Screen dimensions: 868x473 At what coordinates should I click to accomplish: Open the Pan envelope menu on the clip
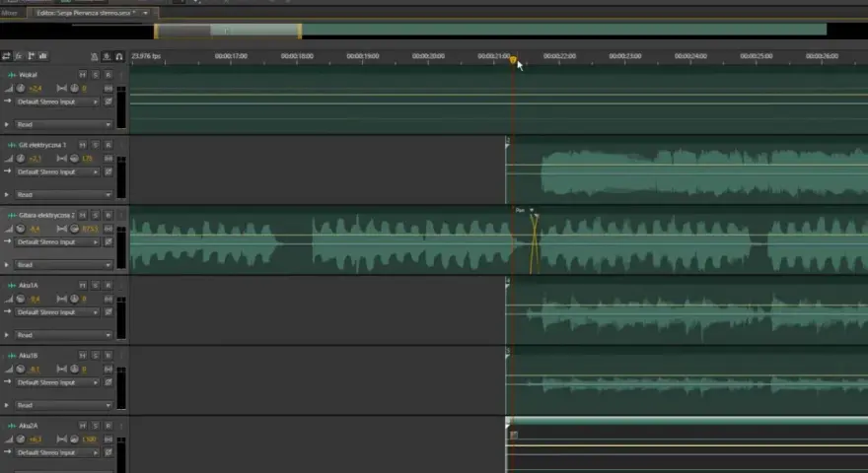[x=532, y=210]
